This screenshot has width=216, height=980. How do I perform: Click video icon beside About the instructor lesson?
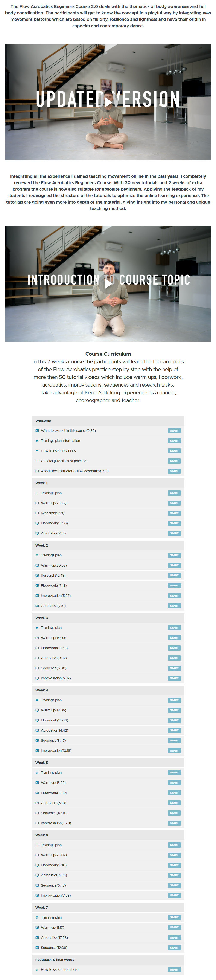pos(37,471)
